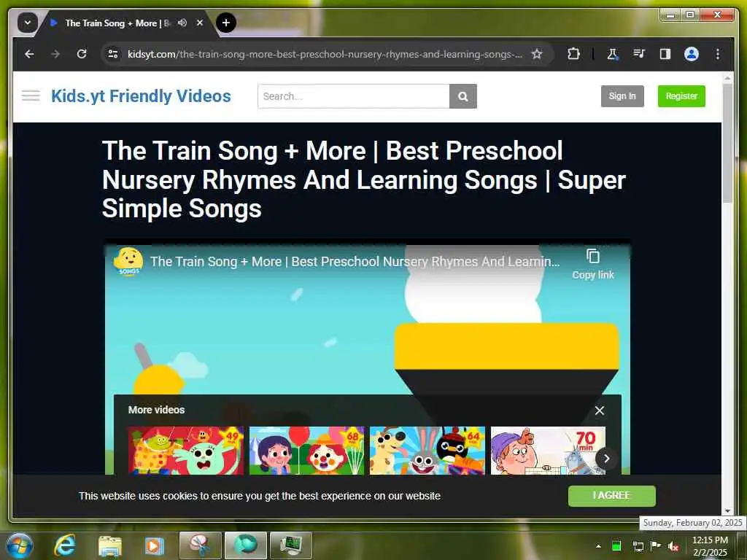Screen dimensions: 747x560
Task: Open the taskbar clock showing 12:15 PM
Action: point(710,546)
